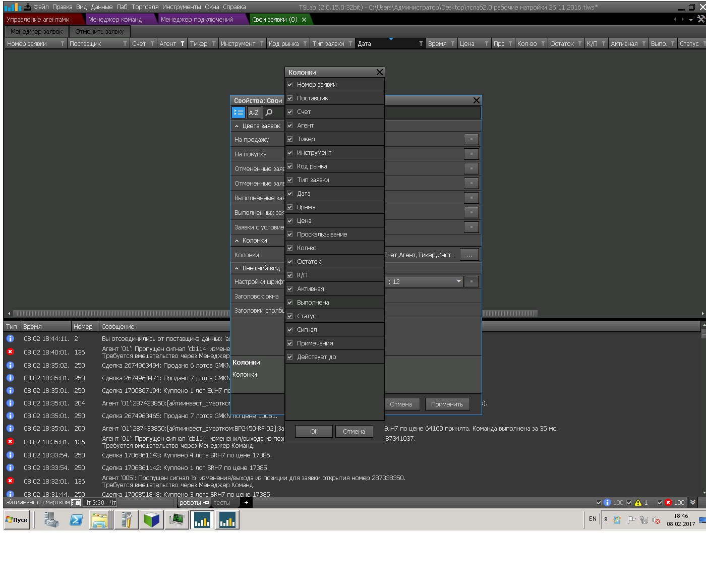Uncheck the Действует до column checkbox

pos(290,357)
